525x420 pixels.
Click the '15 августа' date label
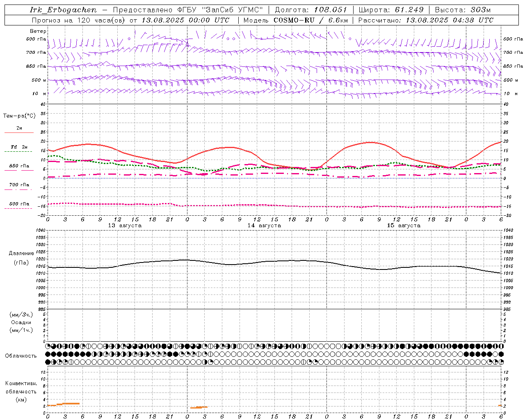click(x=404, y=226)
